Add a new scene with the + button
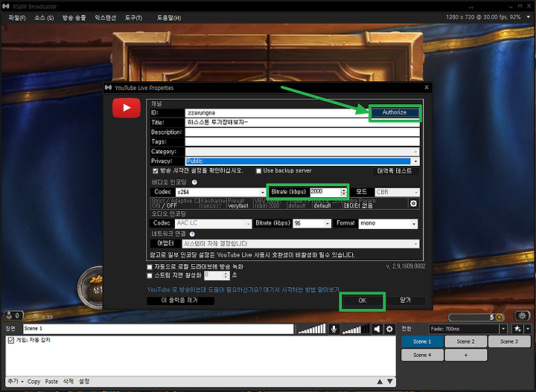The image size is (536, 392). pyautogui.click(x=465, y=355)
